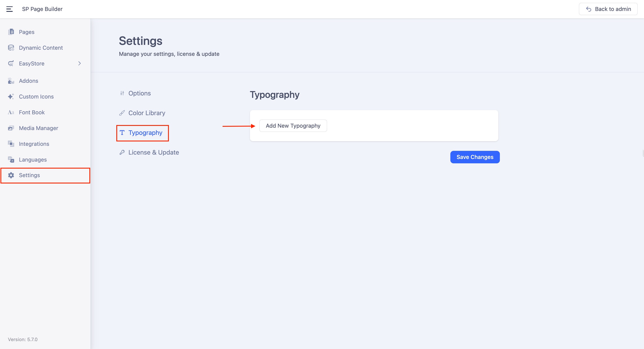Open the Color Library tab

pyautogui.click(x=147, y=113)
